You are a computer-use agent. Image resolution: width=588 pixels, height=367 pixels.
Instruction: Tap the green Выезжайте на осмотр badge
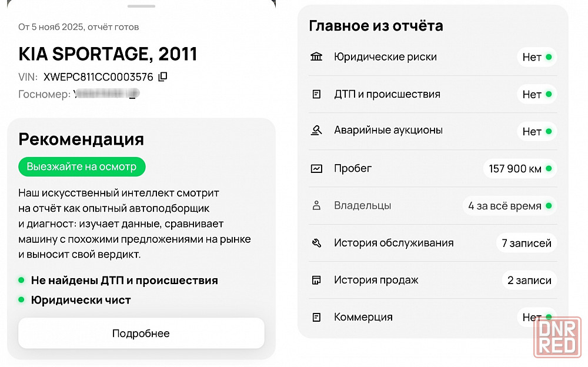pos(82,166)
